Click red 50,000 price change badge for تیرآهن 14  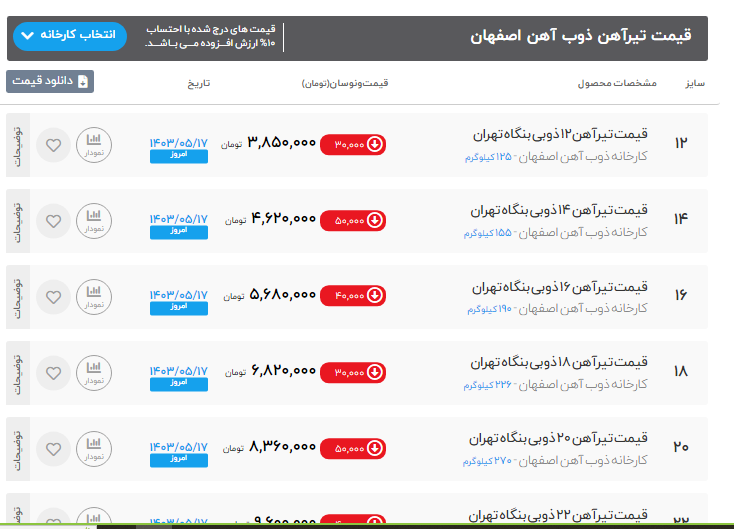click(353, 220)
